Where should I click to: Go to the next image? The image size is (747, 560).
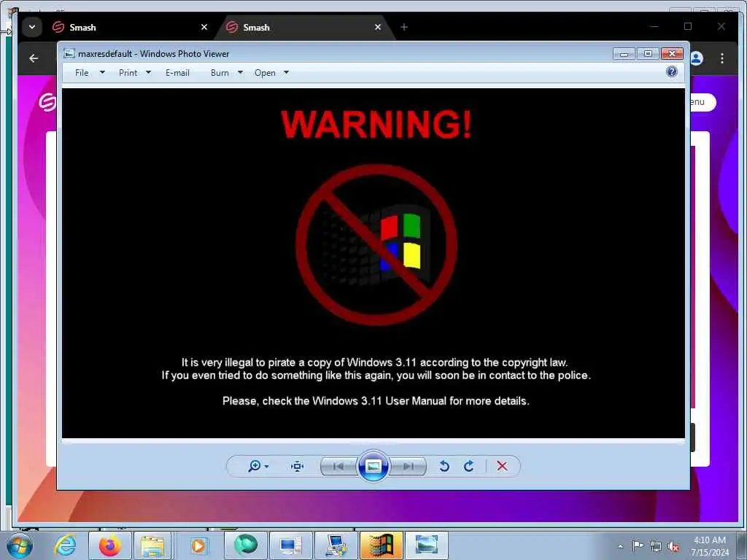point(408,466)
